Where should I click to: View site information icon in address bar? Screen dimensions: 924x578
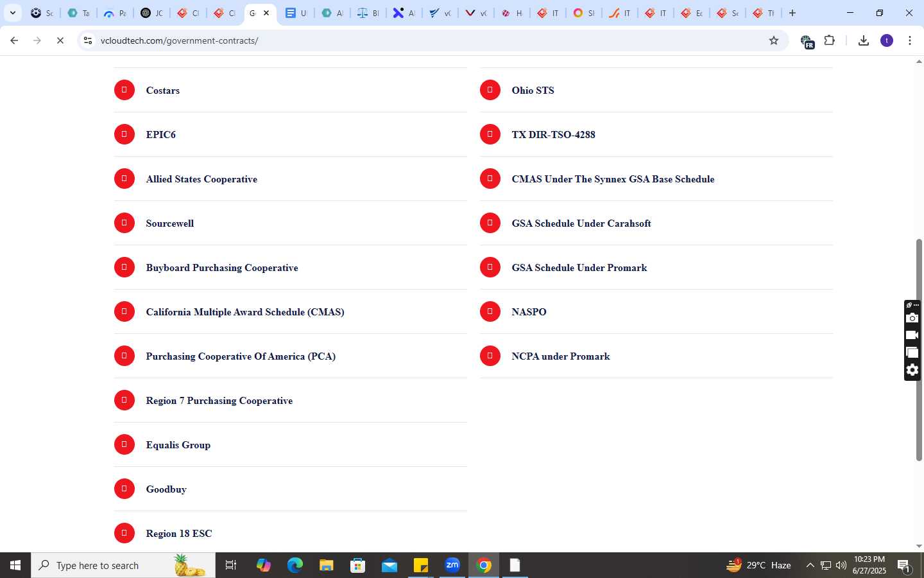click(88, 40)
